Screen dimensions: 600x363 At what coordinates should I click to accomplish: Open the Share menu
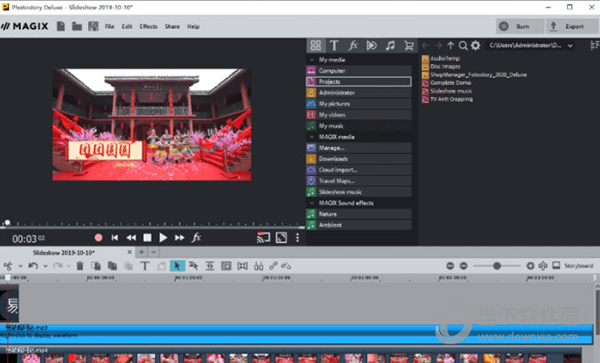(x=172, y=26)
